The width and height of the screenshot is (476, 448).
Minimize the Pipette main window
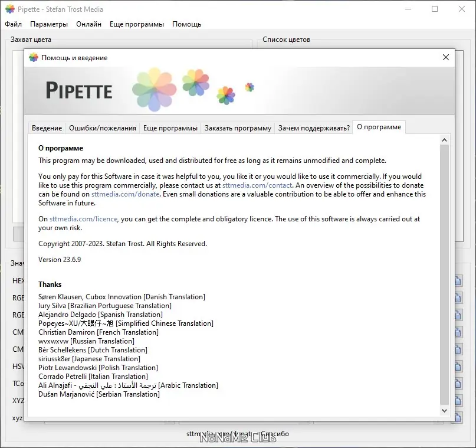[x=408, y=9]
